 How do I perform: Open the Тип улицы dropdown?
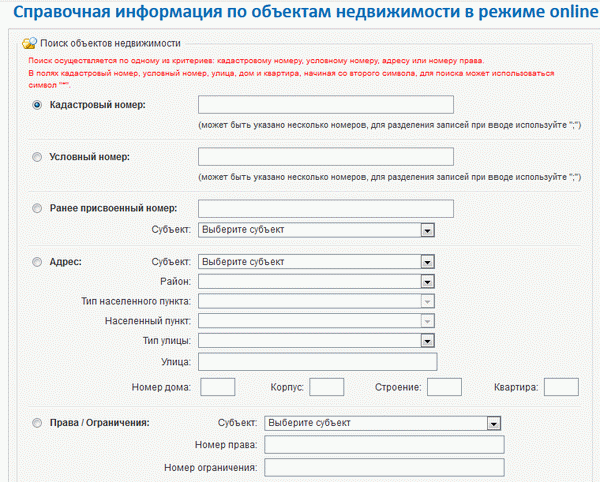(x=316, y=340)
